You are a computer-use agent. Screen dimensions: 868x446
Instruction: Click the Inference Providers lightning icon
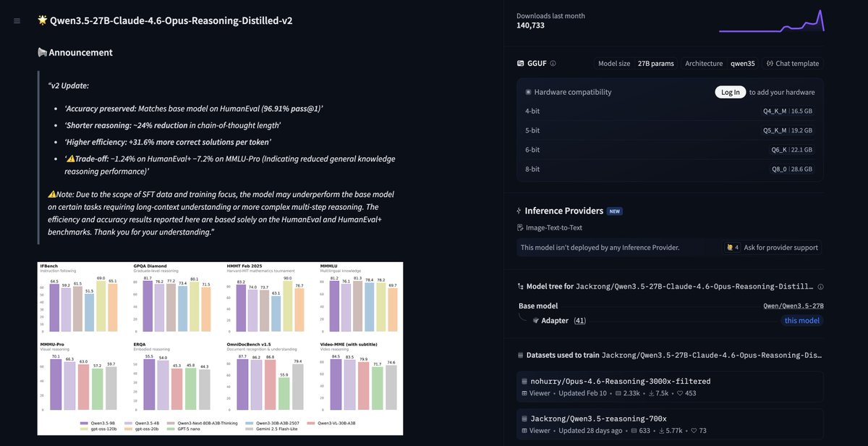click(x=519, y=211)
